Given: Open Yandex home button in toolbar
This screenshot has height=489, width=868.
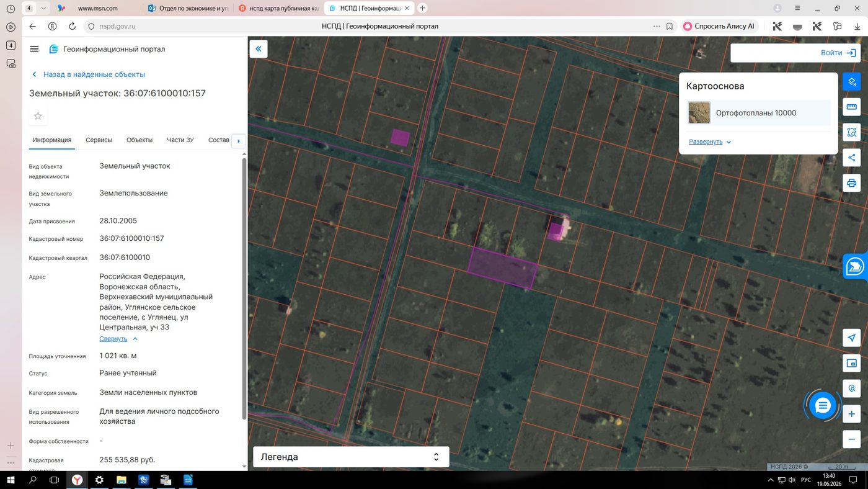Looking at the screenshot, I should coord(53,27).
